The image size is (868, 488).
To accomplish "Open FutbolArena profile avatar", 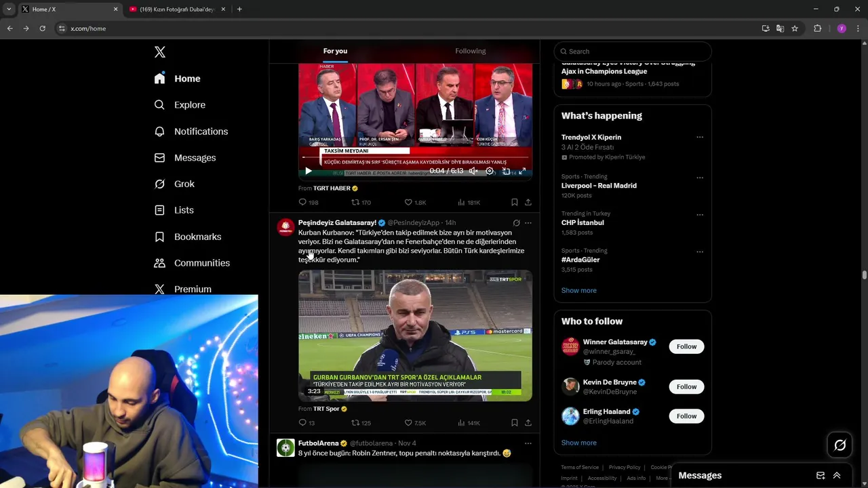I will point(285,448).
